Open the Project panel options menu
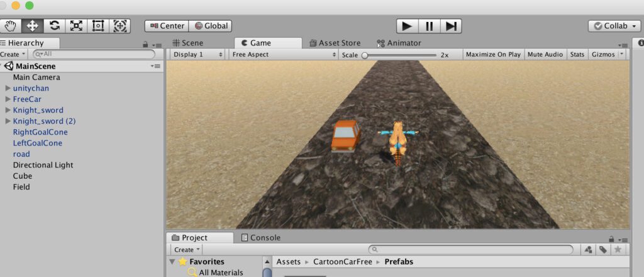 tap(623, 240)
